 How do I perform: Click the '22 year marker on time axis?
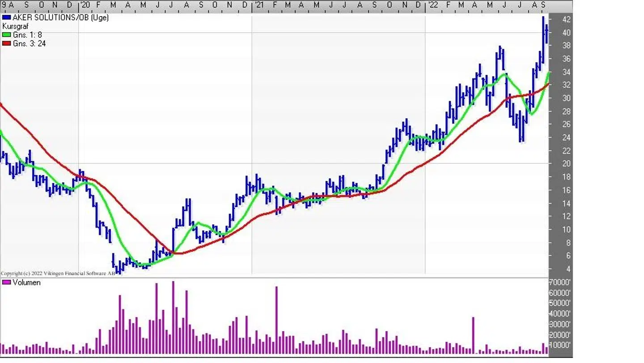point(432,5)
